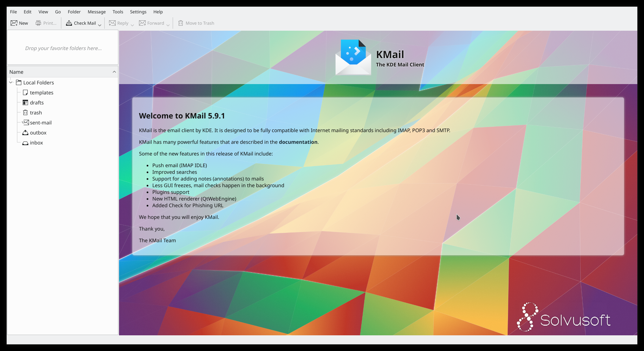Click the trash folder icon
Screen dimensions: 644x351
click(25, 112)
